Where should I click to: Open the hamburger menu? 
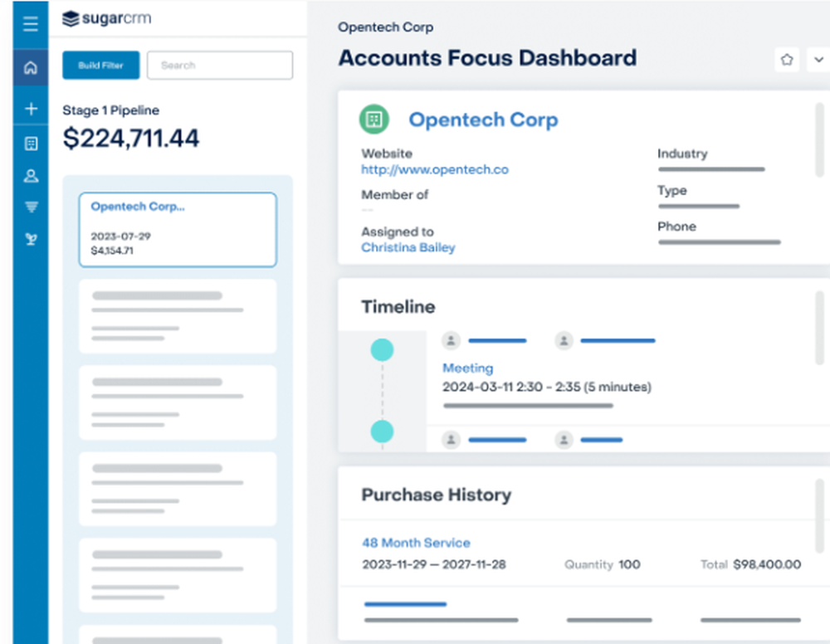click(x=31, y=24)
